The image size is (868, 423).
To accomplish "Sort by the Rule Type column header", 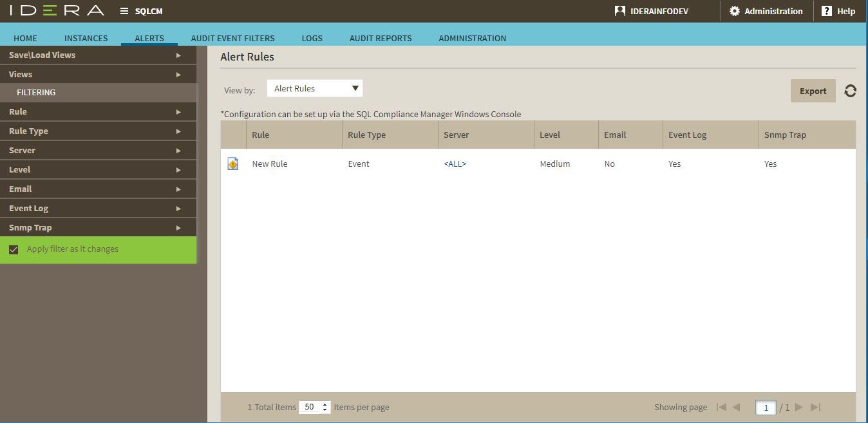I will pyautogui.click(x=390, y=135).
